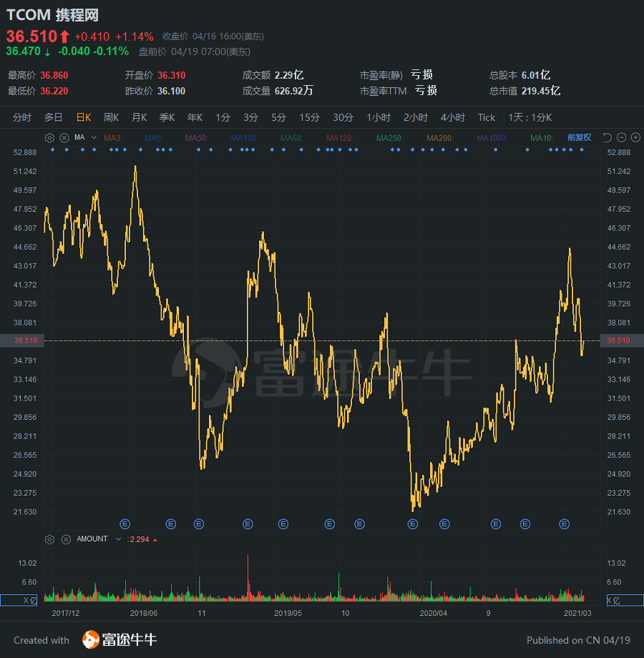Expand the MA indicator dropdown chevron

tap(94, 137)
